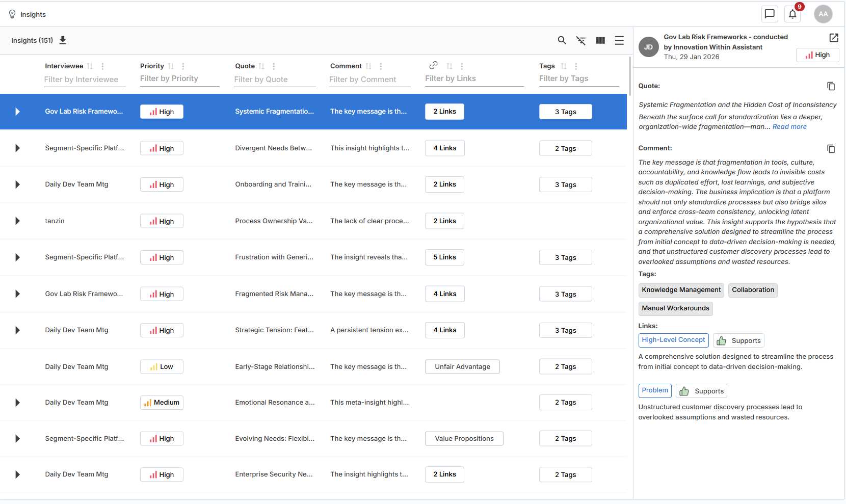The image size is (846, 504).
Task: Type in Filter by Comment field
Action: coord(369,79)
